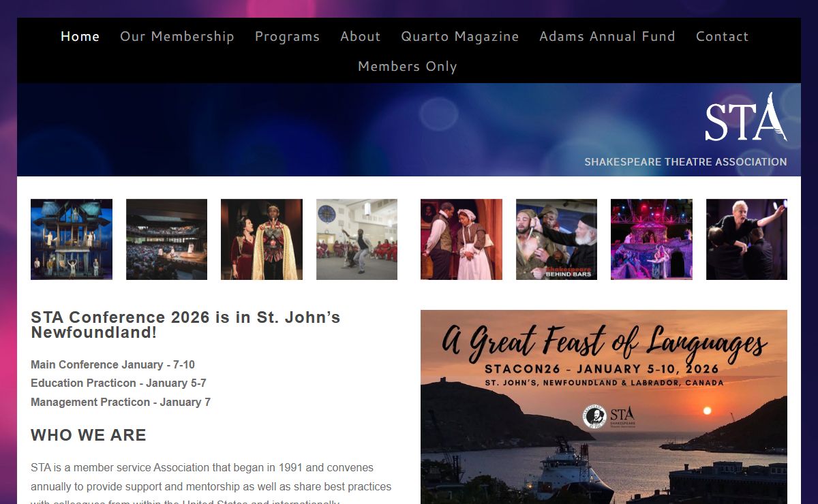Click the WHO WE ARE heading
The height and width of the screenshot is (504, 818).
(89, 435)
